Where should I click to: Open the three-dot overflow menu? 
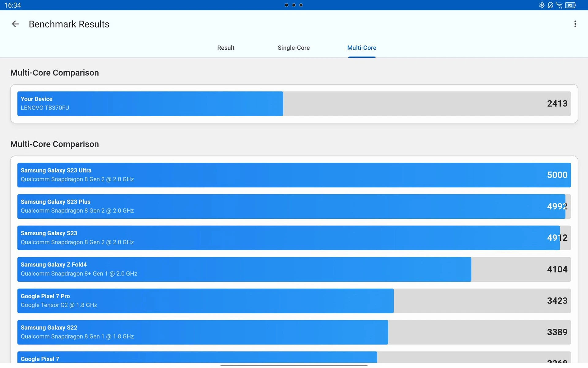[575, 24]
